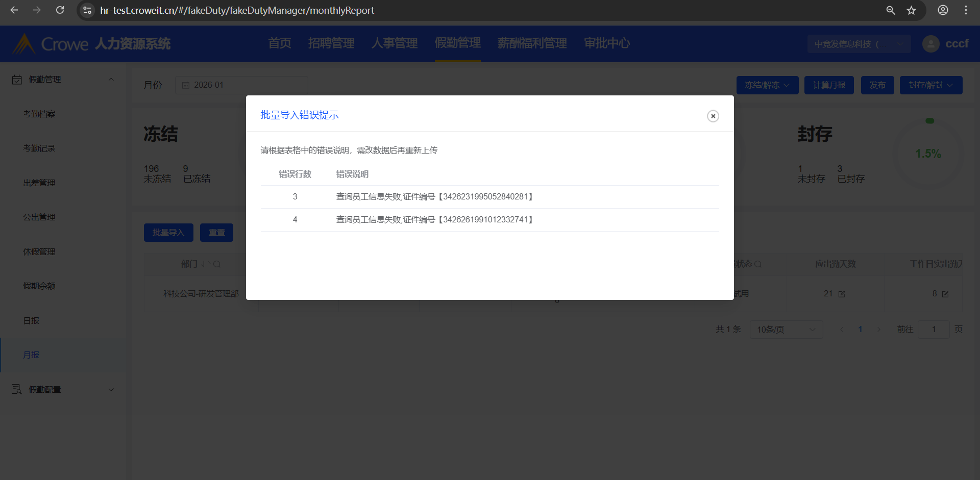The image size is (980, 480).
Task: Search within the 部门 column
Action: (217, 264)
